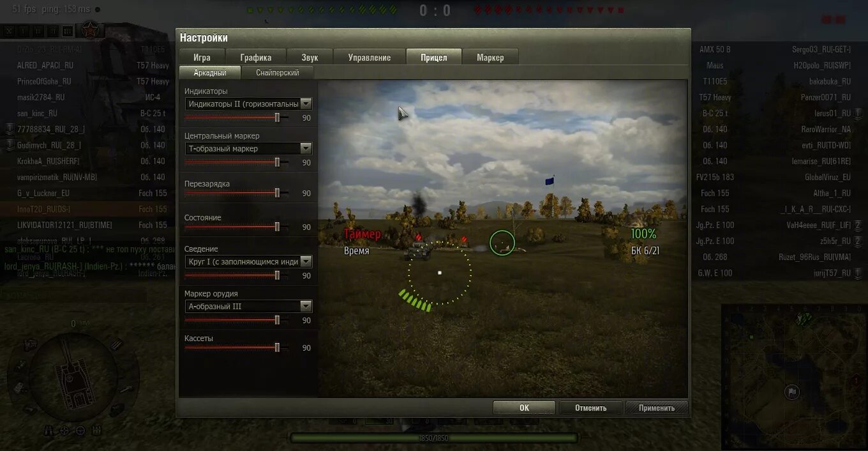Click the green aiming circle in preview

tap(502, 243)
